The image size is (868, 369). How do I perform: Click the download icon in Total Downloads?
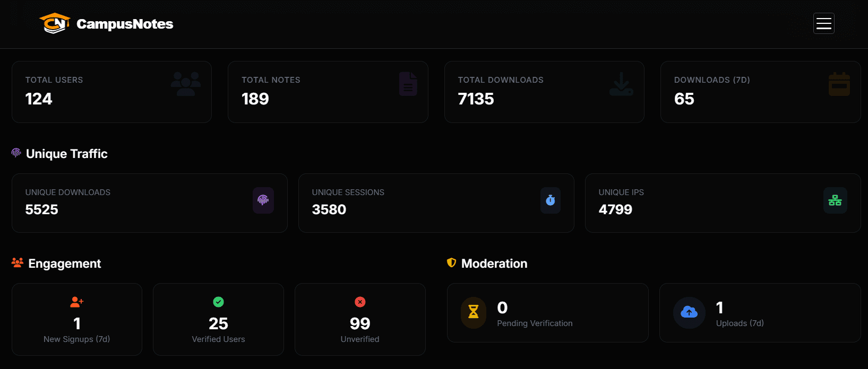[621, 84]
